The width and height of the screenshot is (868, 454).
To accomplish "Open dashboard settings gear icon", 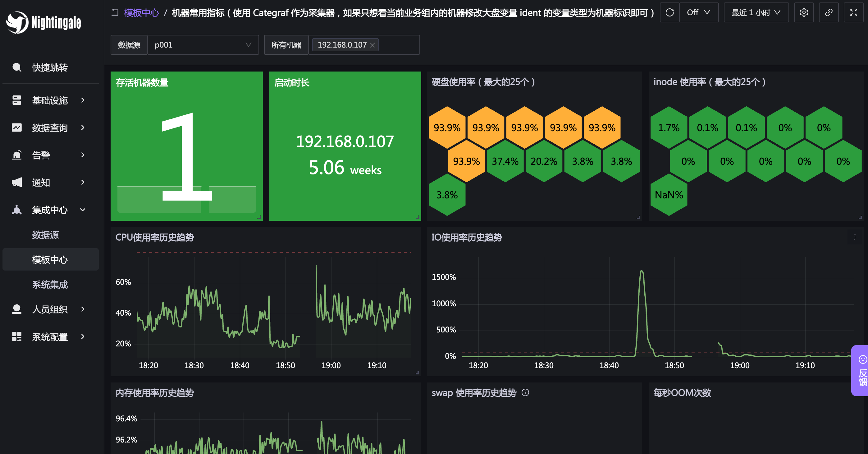I will (804, 12).
